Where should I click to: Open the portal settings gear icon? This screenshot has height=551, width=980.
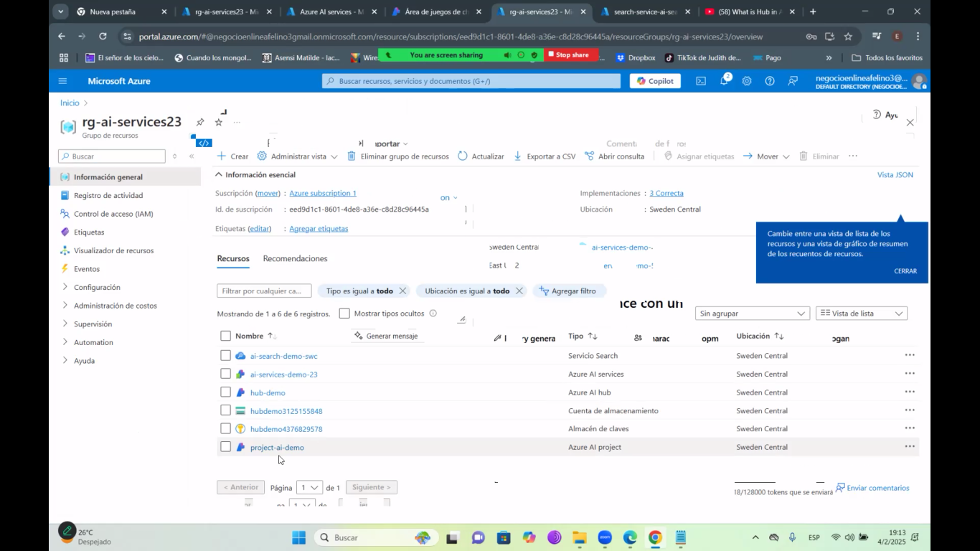747,81
